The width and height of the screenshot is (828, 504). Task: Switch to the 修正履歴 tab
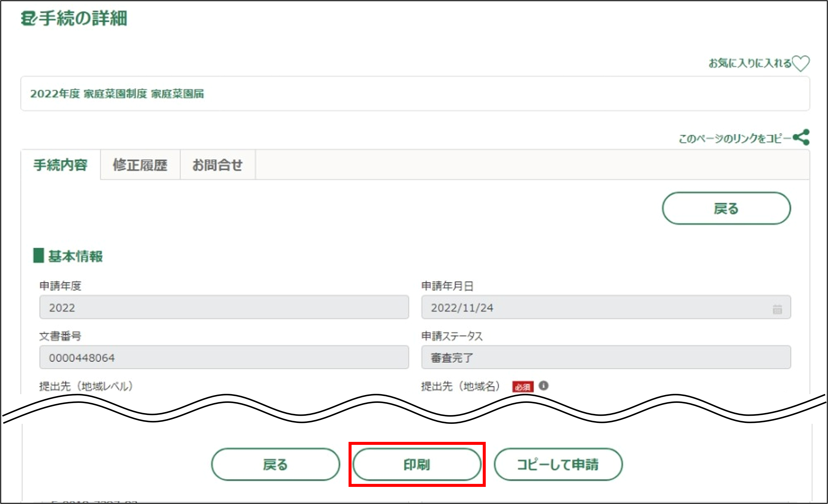click(140, 165)
